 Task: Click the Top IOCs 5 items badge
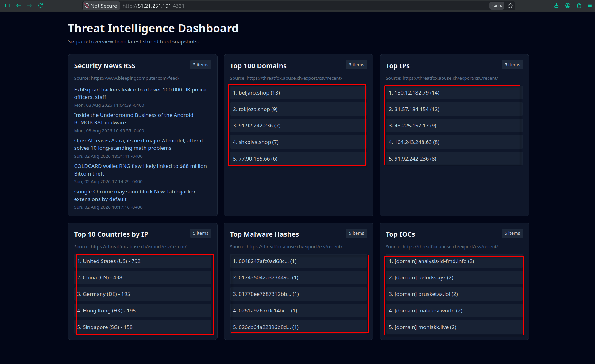512,233
